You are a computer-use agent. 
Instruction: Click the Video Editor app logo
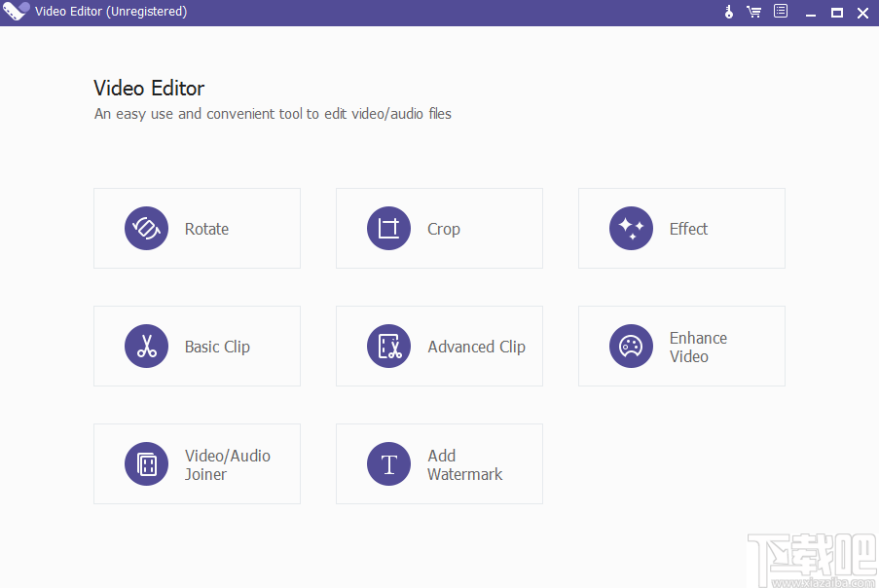click(16, 11)
